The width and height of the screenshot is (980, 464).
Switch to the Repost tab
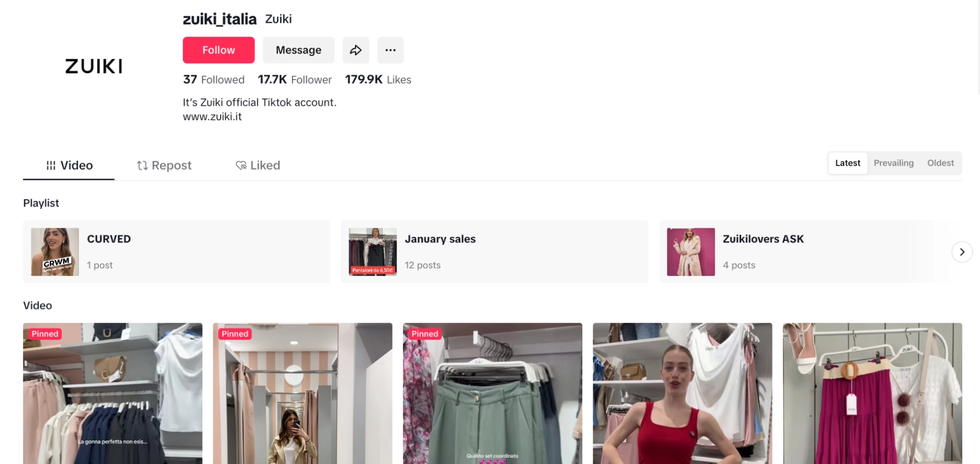tap(164, 166)
